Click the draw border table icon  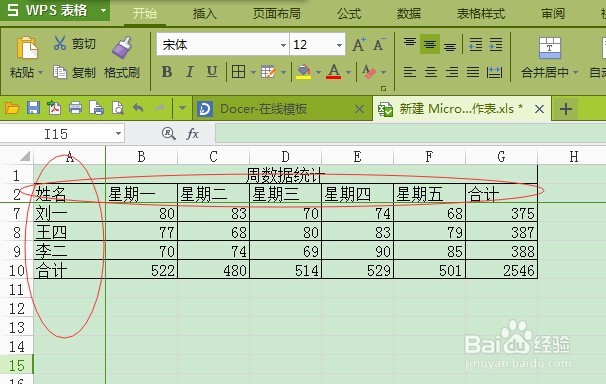[268, 72]
